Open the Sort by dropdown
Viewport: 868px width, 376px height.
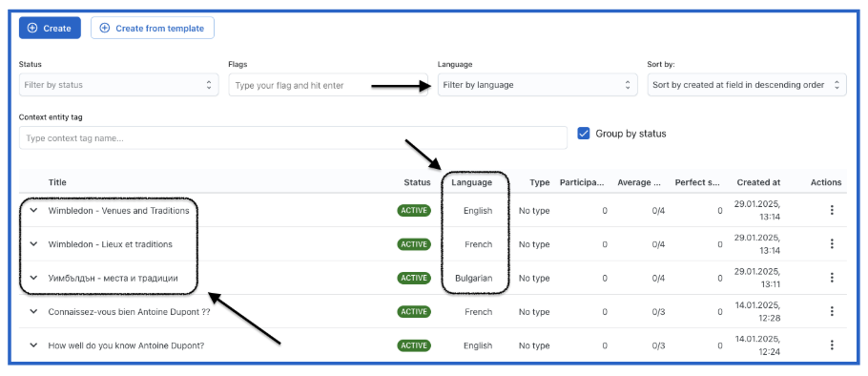(747, 85)
